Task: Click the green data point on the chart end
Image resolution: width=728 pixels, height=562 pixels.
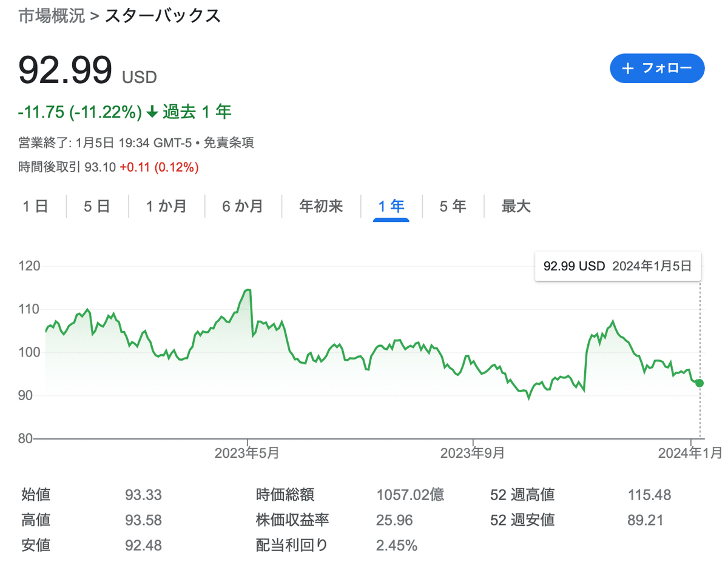Action: (x=699, y=383)
